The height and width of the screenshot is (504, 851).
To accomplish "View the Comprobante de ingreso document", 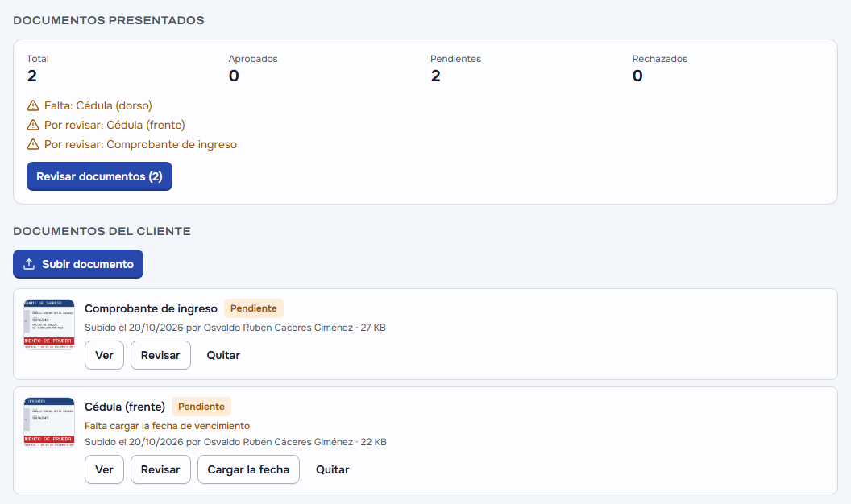I will 104,355.
